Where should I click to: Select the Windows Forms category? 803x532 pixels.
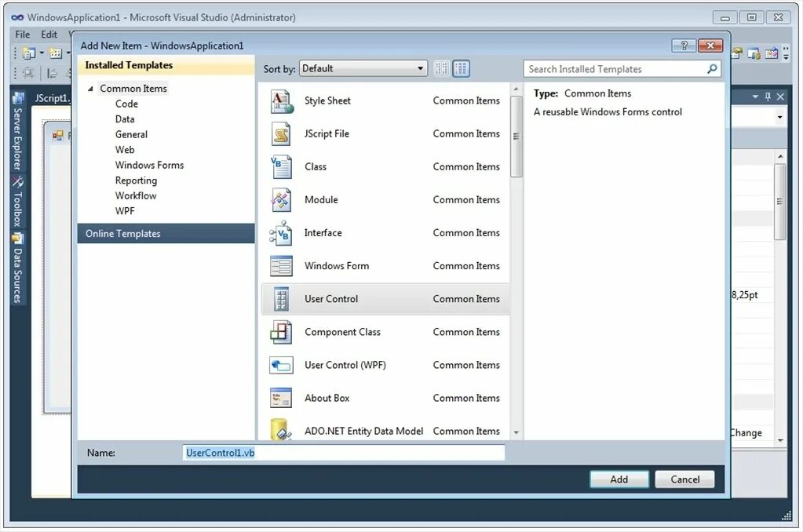(x=150, y=166)
